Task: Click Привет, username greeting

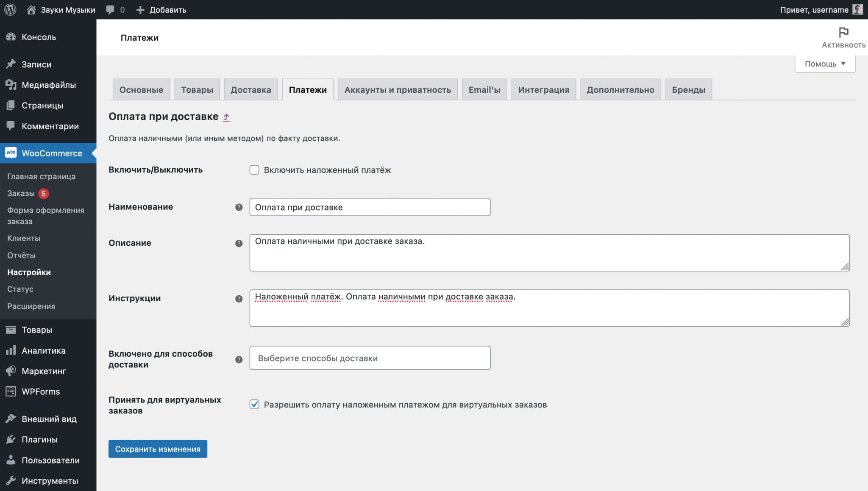Action: 814,10
